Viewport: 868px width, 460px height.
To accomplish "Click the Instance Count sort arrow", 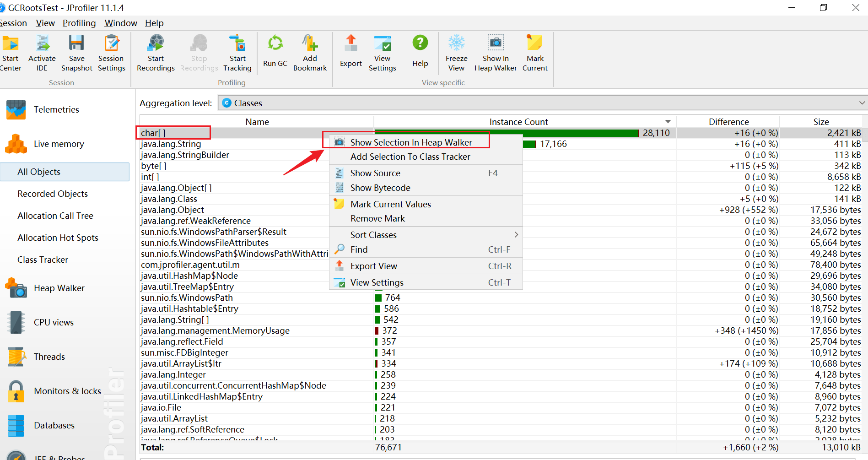I will coord(668,122).
